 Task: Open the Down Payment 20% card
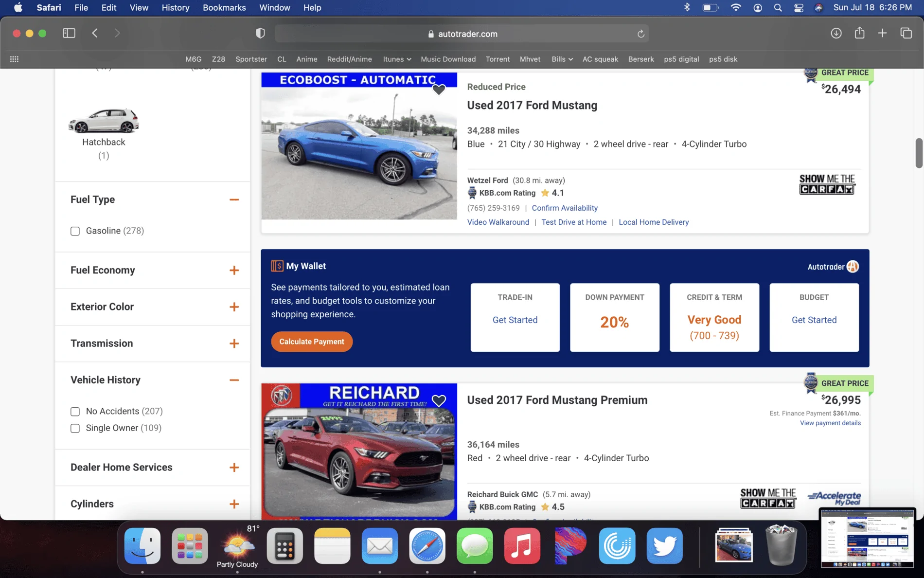coord(615,317)
